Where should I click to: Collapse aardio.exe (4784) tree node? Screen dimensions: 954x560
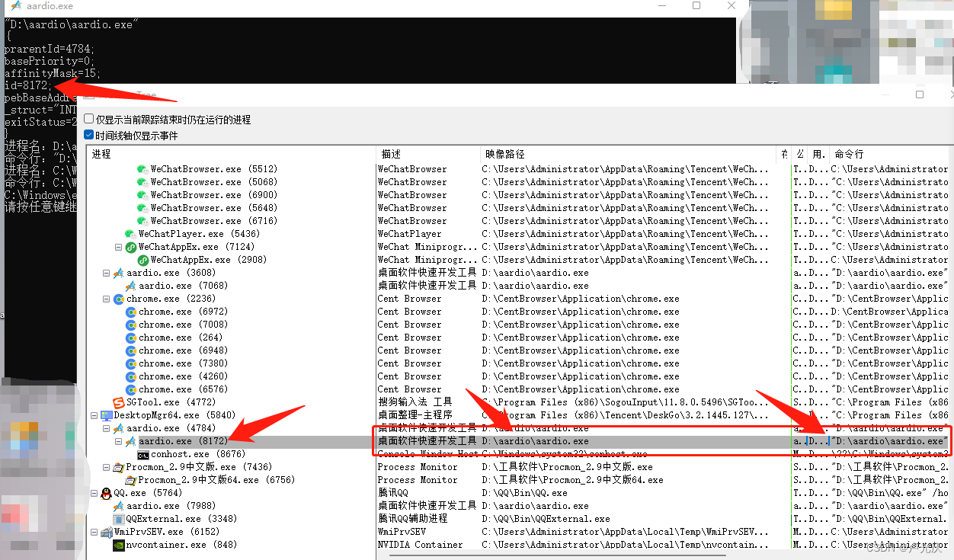coord(107,428)
